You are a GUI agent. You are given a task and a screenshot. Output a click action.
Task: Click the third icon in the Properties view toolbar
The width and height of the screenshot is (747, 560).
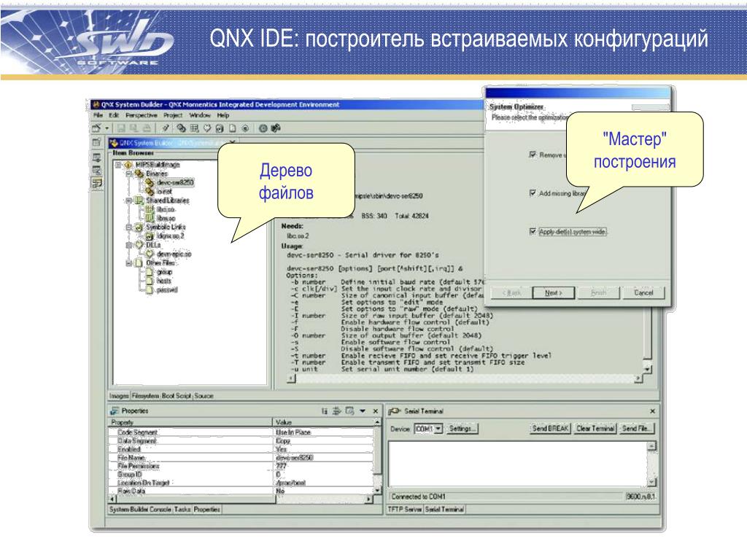click(x=349, y=411)
